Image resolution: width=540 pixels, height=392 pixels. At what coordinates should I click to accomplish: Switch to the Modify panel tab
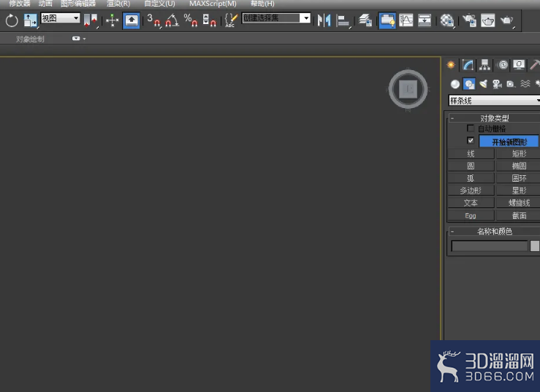point(468,65)
